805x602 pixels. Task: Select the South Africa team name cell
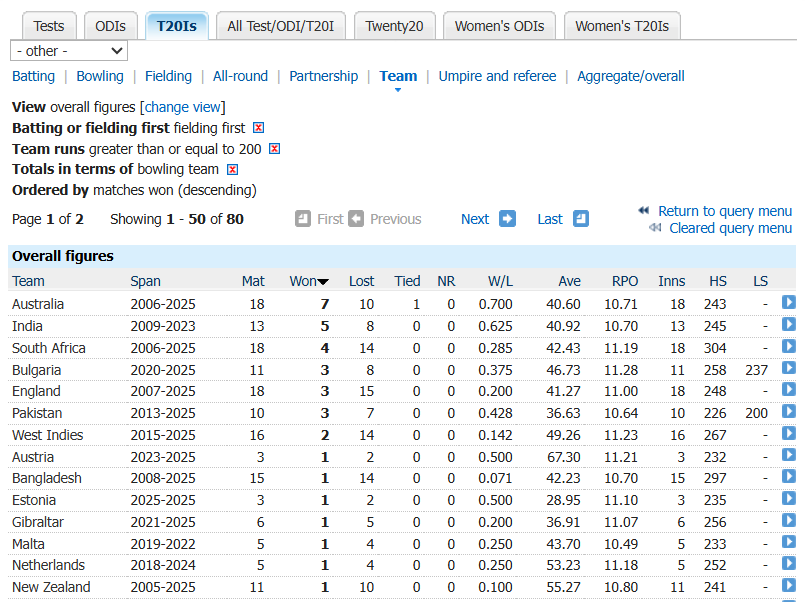[49, 348]
